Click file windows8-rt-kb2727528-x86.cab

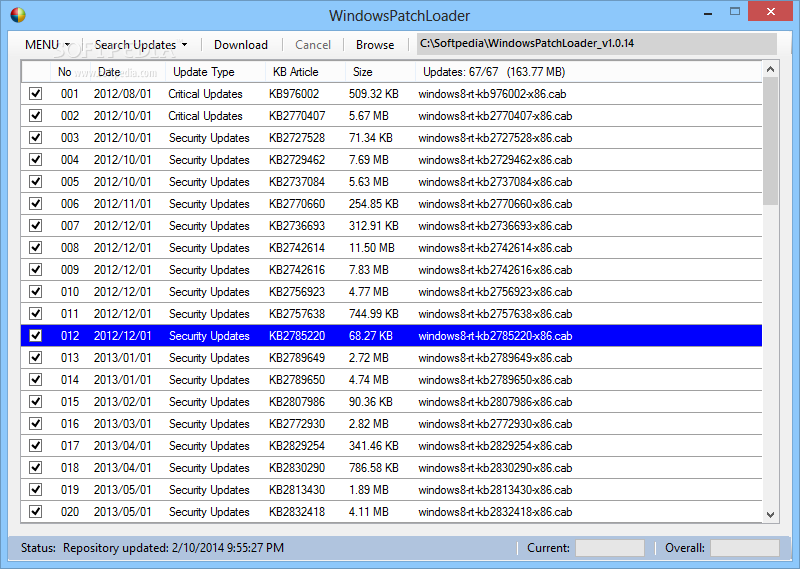click(x=495, y=138)
